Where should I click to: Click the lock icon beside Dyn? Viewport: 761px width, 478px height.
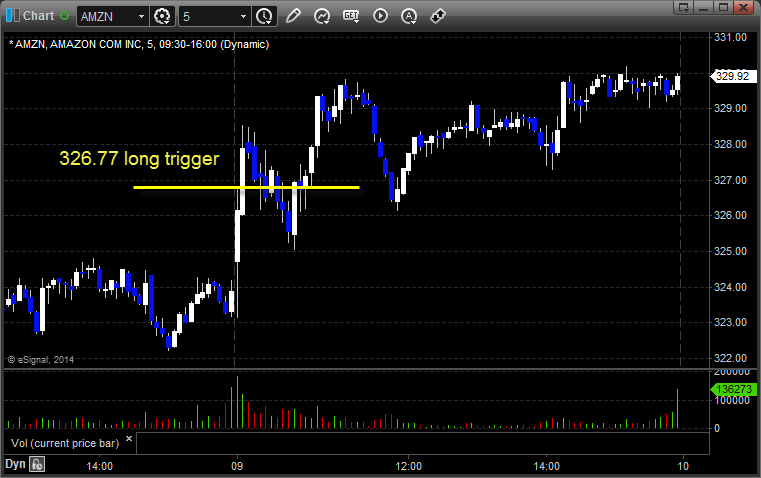click(37, 464)
